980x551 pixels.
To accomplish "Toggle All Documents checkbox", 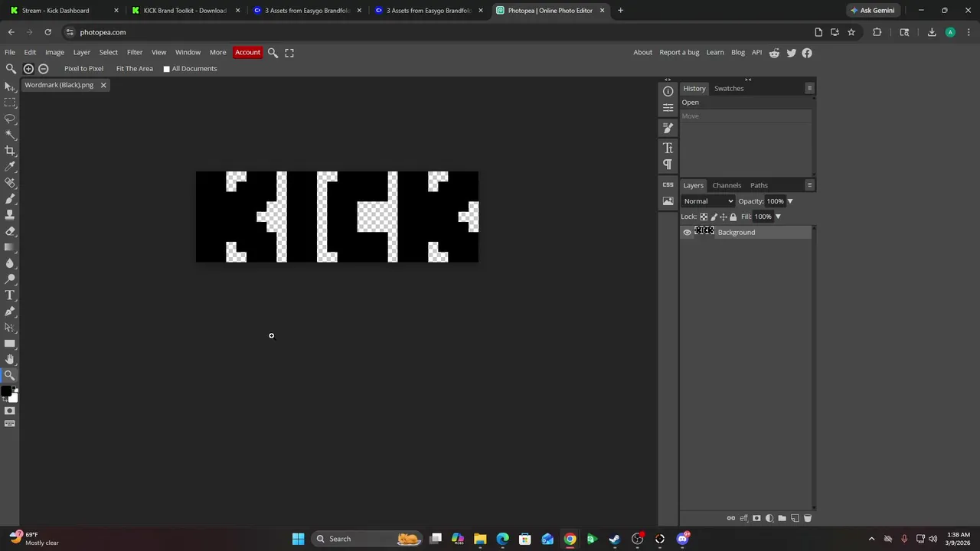I will pos(166,69).
